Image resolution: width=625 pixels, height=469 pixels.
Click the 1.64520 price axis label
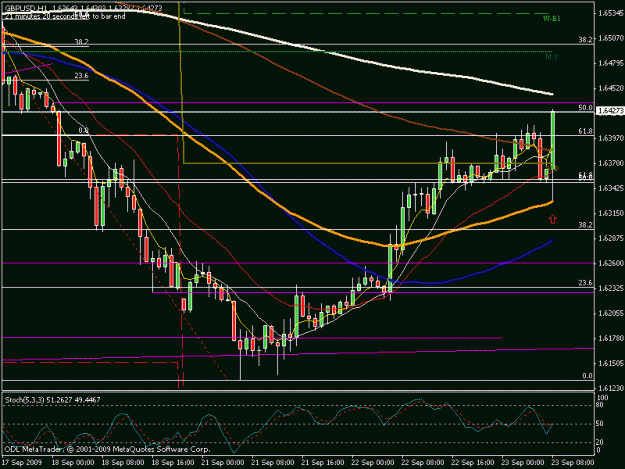[610, 88]
